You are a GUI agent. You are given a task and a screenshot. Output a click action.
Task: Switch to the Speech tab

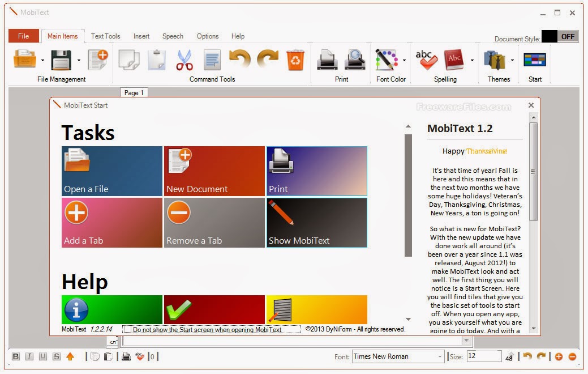point(173,36)
